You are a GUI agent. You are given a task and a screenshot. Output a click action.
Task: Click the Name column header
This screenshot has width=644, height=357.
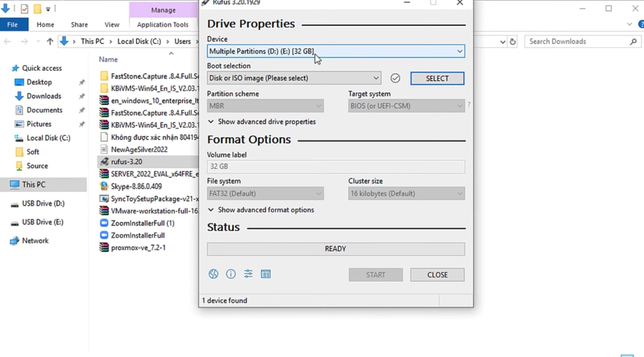click(x=108, y=60)
